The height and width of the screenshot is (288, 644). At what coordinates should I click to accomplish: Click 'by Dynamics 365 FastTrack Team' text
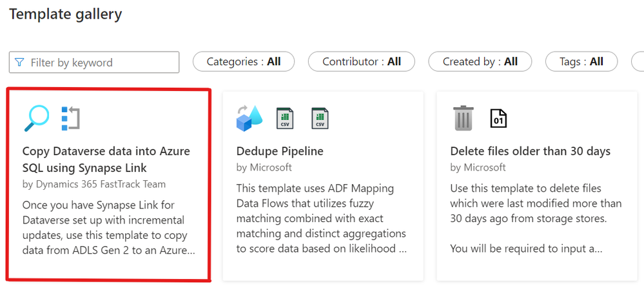94,184
